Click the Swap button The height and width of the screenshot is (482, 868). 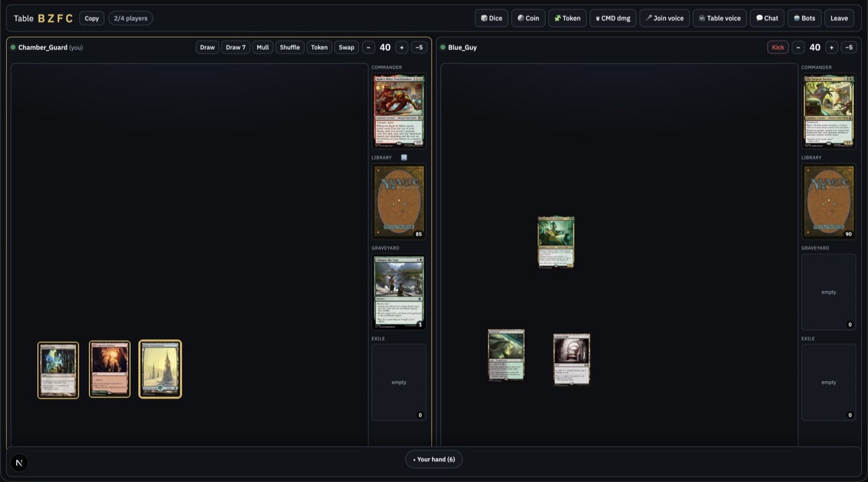347,47
